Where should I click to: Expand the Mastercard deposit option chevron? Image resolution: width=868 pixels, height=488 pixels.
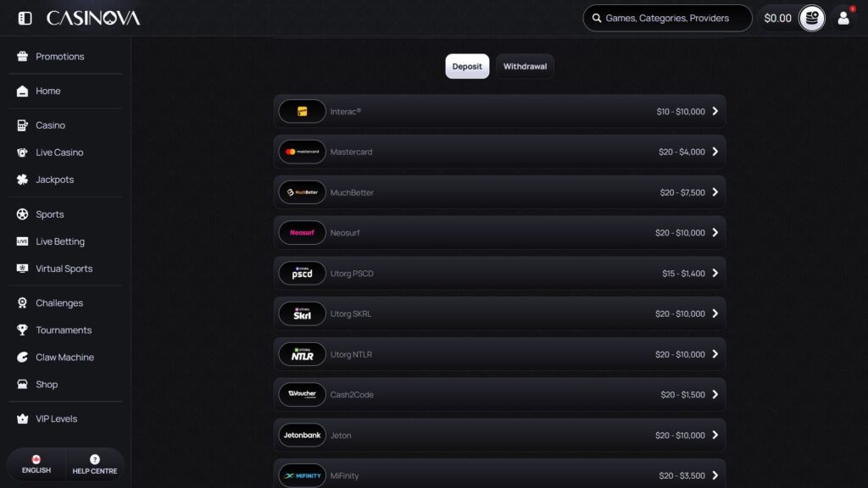[x=715, y=152]
